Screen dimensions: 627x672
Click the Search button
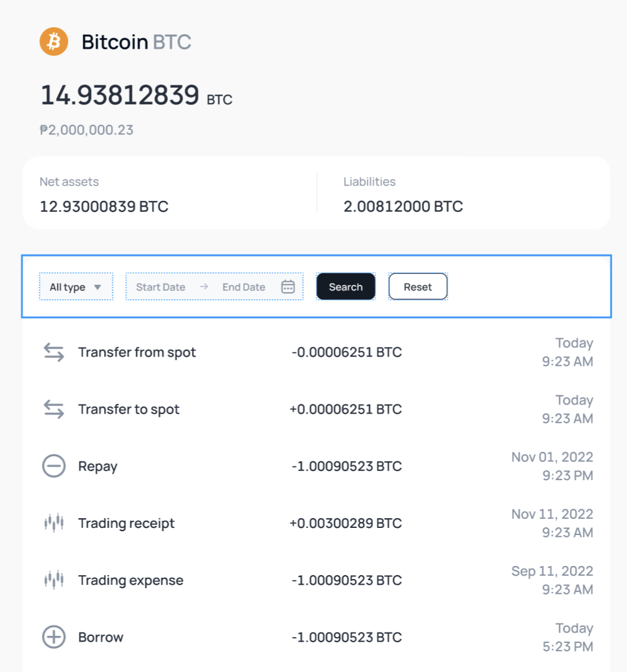point(346,287)
